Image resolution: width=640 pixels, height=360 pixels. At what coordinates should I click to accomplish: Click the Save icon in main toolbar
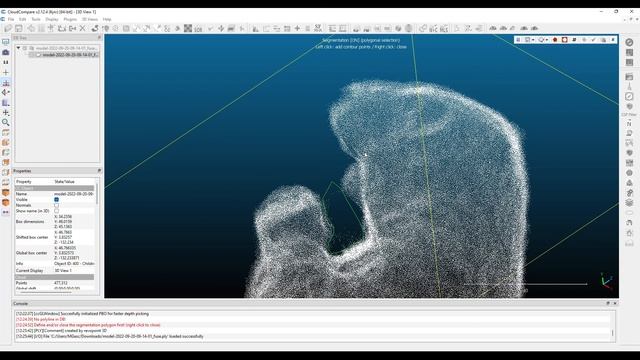pos(19,28)
